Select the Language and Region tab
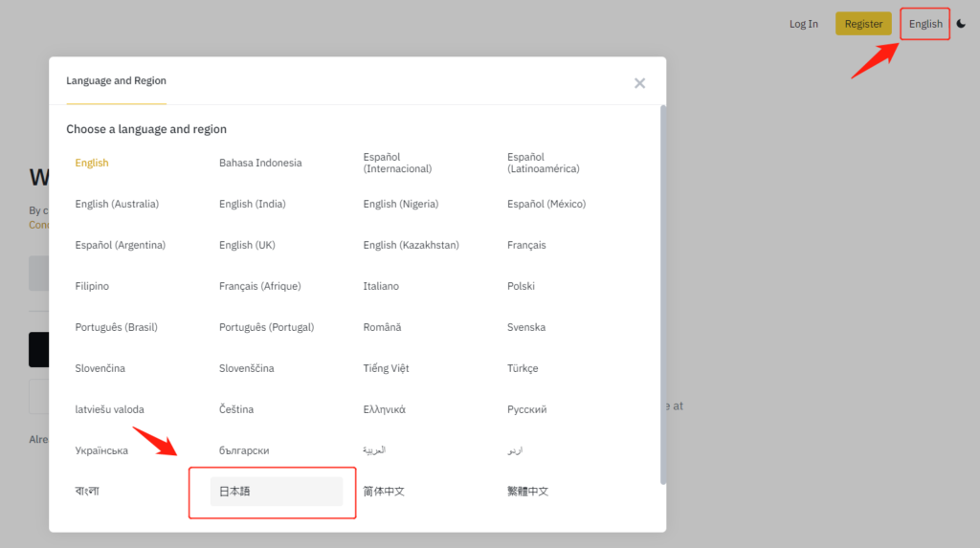 [x=116, y=80]
